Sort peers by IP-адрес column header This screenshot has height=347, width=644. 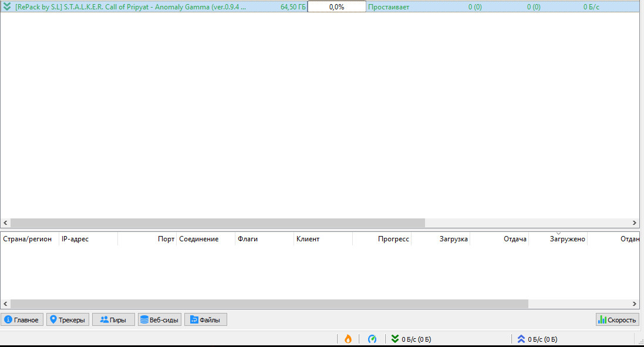coord(75,239)
